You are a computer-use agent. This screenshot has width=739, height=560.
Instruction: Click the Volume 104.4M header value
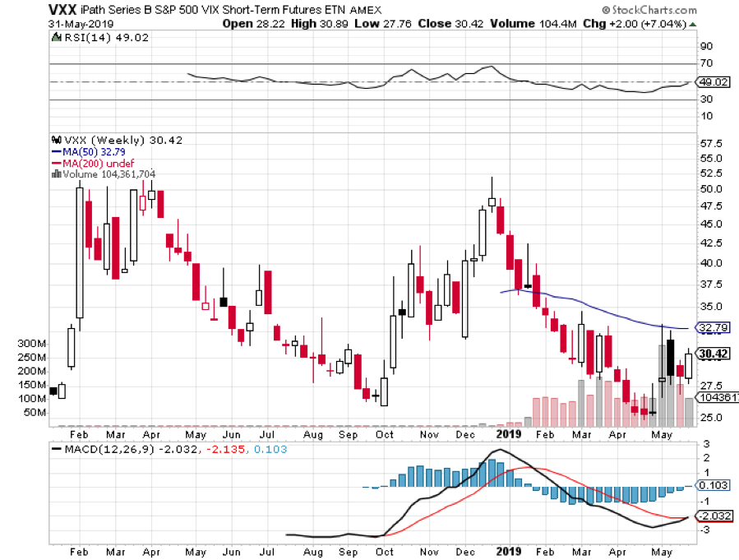533,24
